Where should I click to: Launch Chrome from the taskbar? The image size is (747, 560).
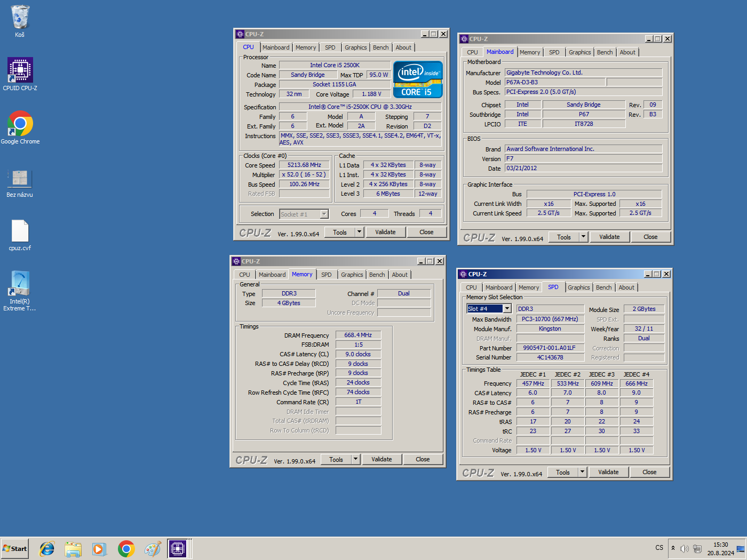(126, 548)
